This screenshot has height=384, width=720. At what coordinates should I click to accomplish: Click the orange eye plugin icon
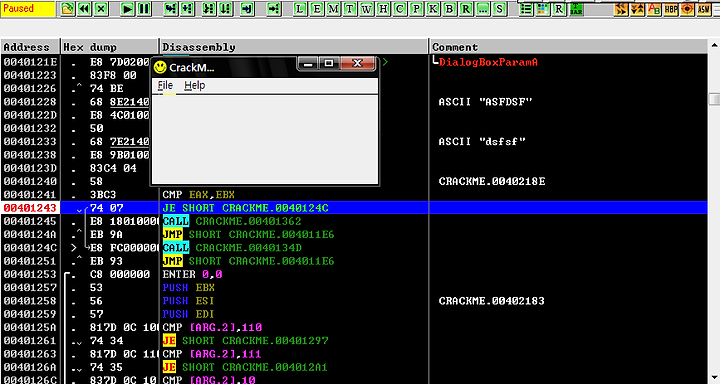coord(687,9)
